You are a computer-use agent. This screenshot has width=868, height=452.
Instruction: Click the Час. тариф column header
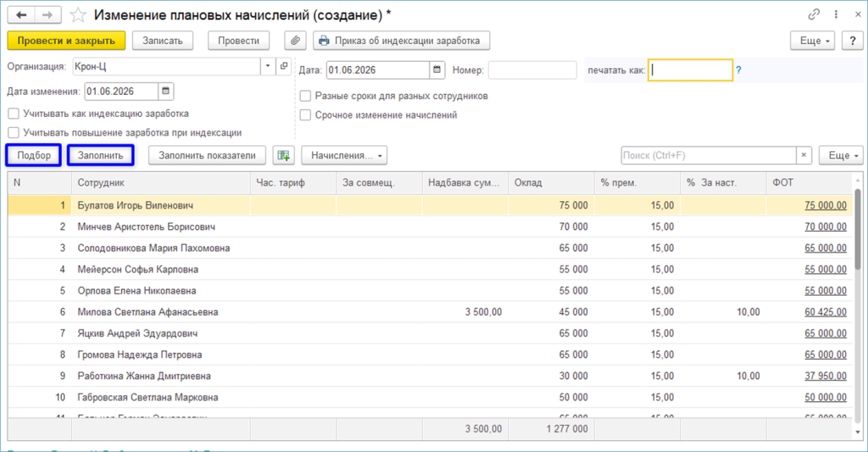[x=292, y=182]
